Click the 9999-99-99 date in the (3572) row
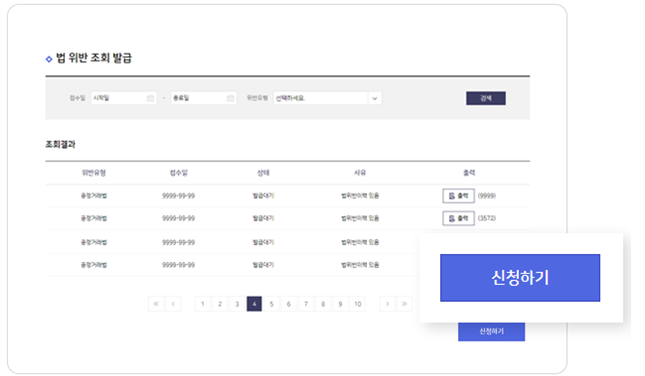 coord(179,218)
